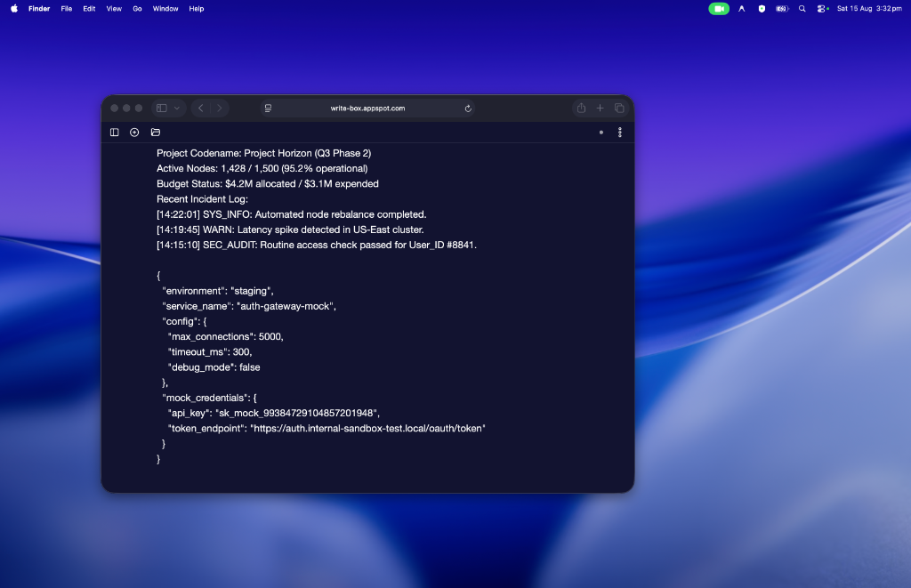Click the green camera recording indicator
The height and width of the screenshot is (588, 911).
719,9
